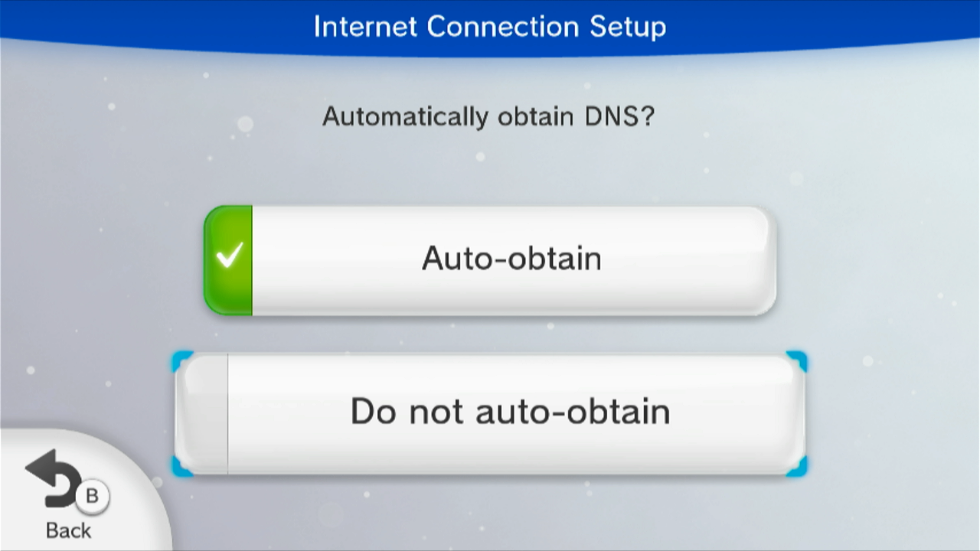Click the snowy background beside the title prompt
The image size is (980, 551).
tap(804, 119)
